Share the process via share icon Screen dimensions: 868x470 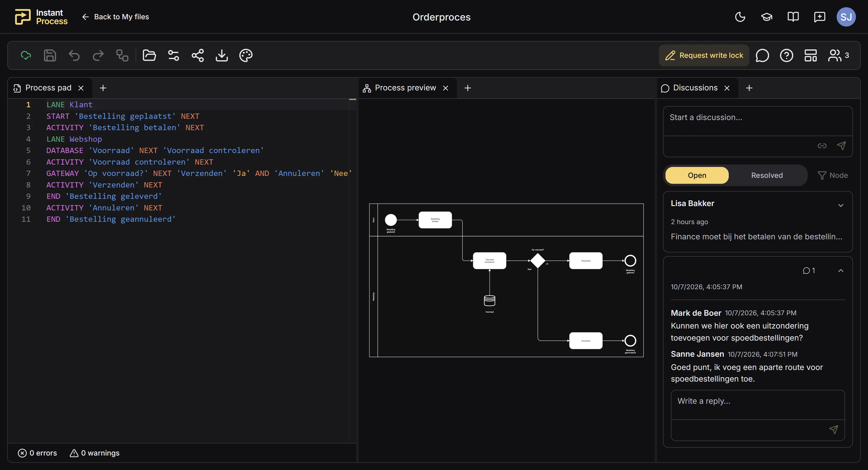click(x=198, y=55)
